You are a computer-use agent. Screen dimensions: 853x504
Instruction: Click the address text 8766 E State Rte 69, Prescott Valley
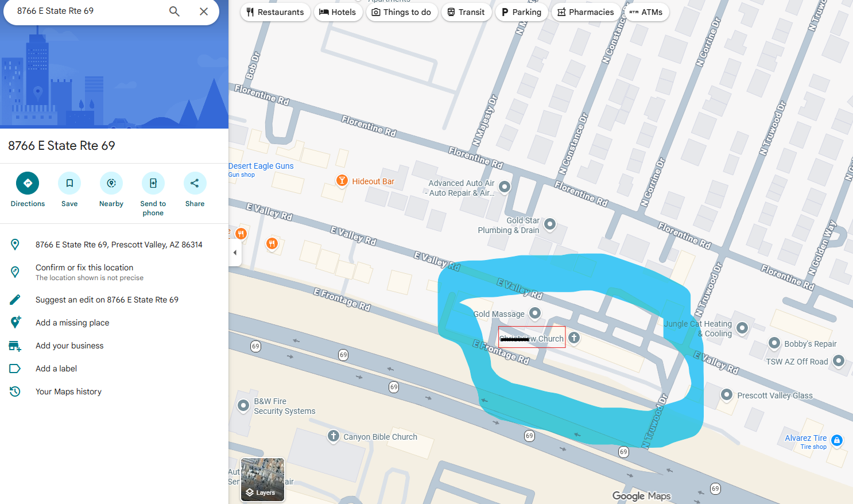point(119,245)
